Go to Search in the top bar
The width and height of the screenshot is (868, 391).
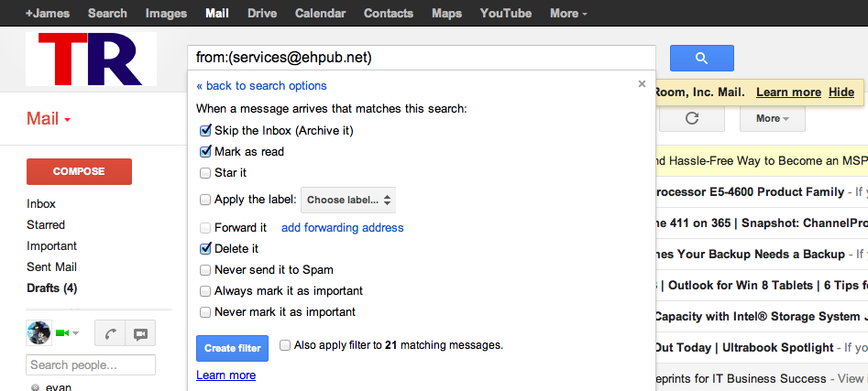tap(107, 13)
